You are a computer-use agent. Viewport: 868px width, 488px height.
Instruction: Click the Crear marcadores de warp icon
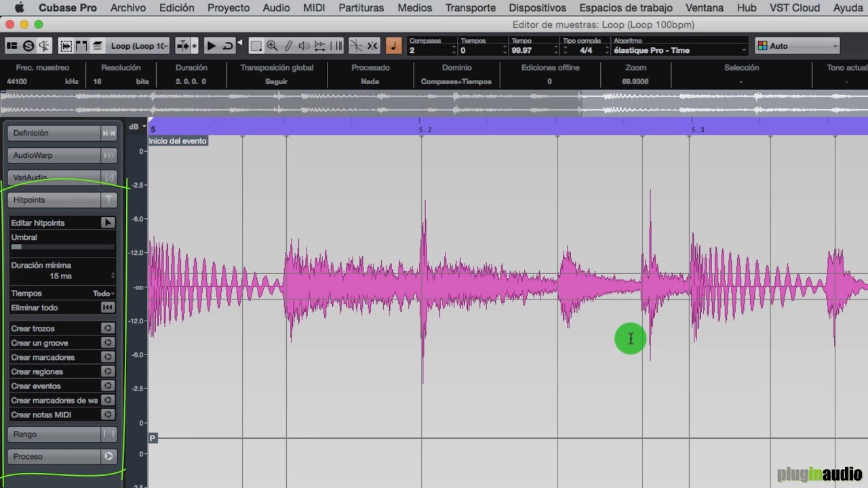click(108, 401)
